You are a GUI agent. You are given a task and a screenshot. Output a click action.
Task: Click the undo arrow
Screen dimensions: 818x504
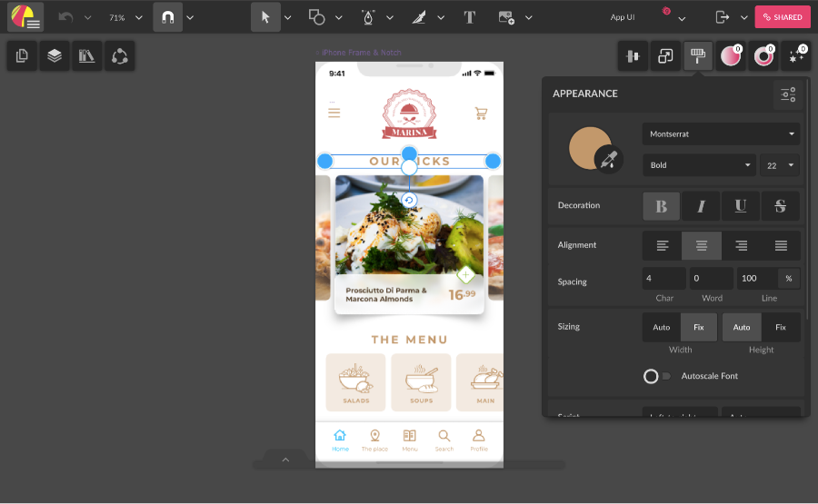(65, 17)
